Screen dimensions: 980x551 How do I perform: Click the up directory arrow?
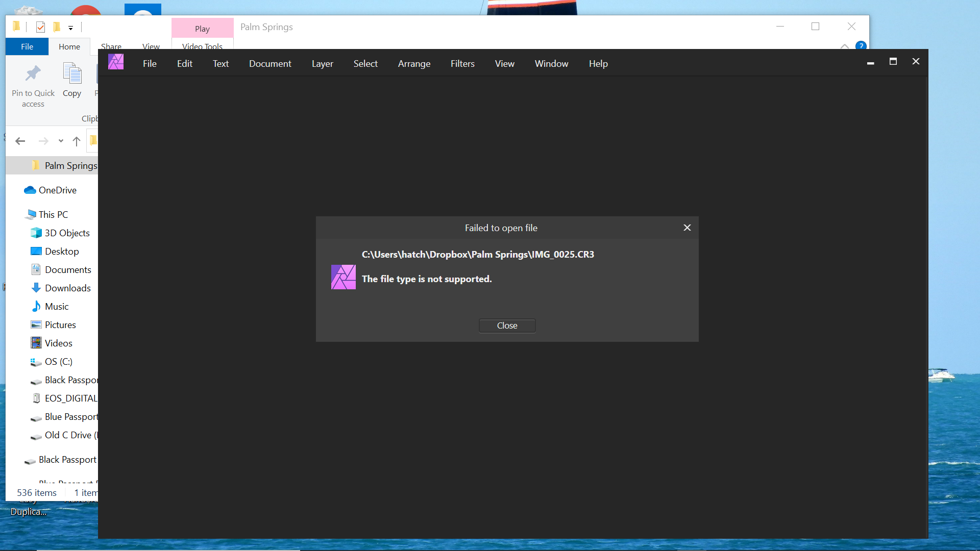pos(77,141)
